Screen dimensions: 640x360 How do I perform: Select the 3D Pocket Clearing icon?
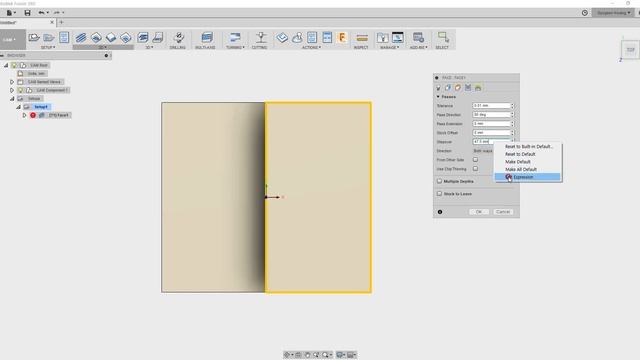pos(158,38)
